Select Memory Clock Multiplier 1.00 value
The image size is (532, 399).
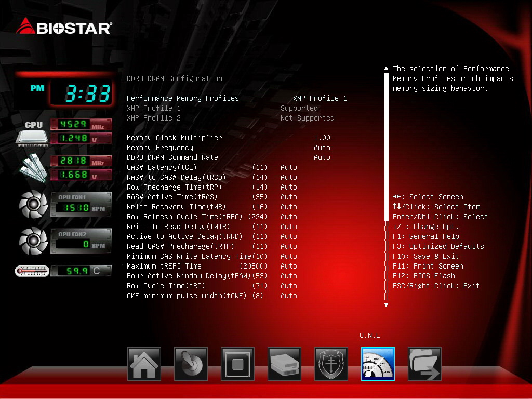click(322, 138)
